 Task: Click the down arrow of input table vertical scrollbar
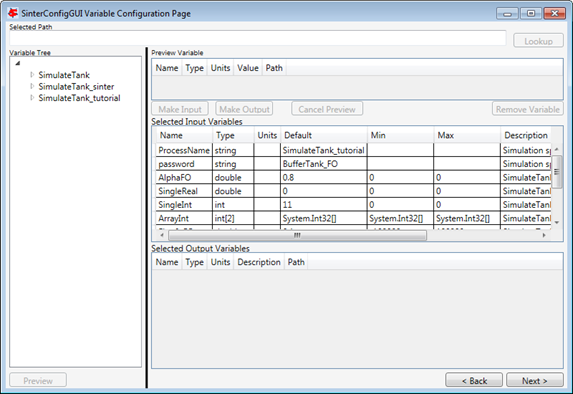(x=557, y=222)
